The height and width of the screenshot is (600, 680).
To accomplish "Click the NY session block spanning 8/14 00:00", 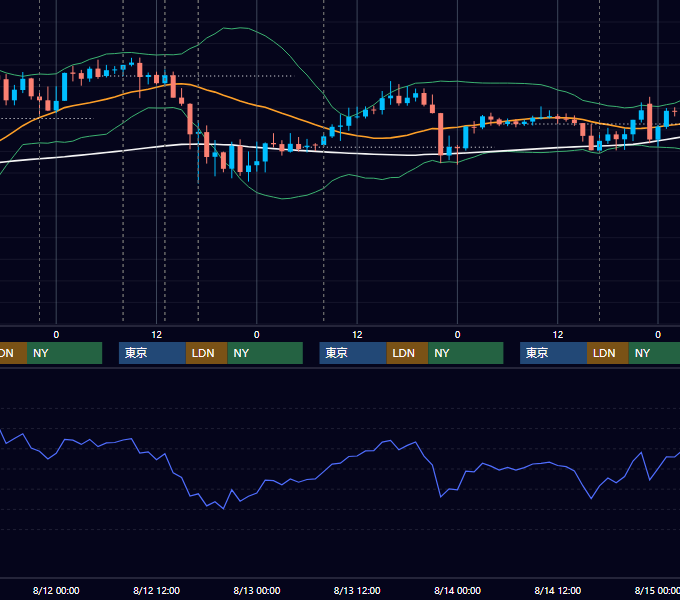I will coord(466,353).
